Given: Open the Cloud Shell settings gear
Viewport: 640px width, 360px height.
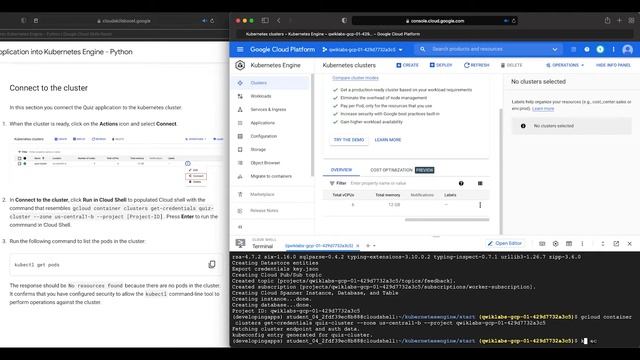Looking at the screenshot, I should click(x=556, y=244).
